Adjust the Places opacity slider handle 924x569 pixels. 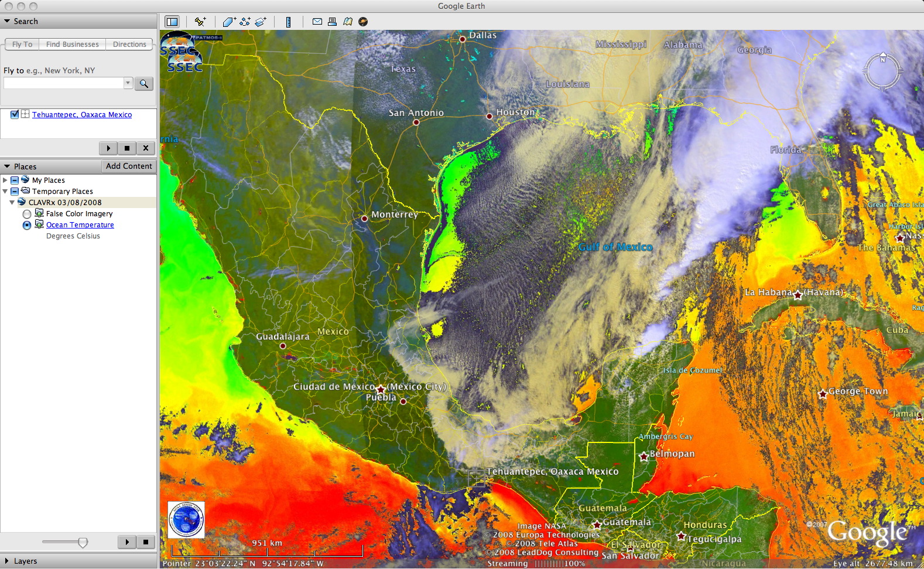[83, 543]
